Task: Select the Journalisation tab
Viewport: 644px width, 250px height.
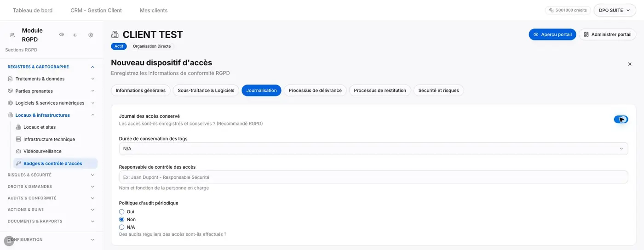Action: click(x=261, y=91)
